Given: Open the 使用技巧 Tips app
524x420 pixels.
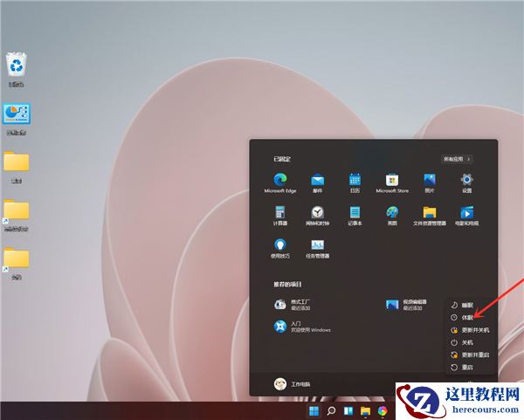Looking at the screenshot, I should (280, 248).
